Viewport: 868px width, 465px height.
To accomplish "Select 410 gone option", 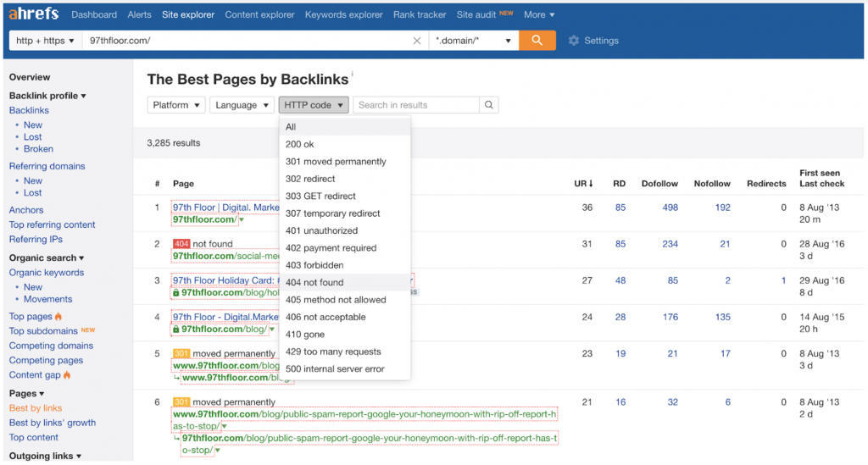I will (x=345, y=334).
